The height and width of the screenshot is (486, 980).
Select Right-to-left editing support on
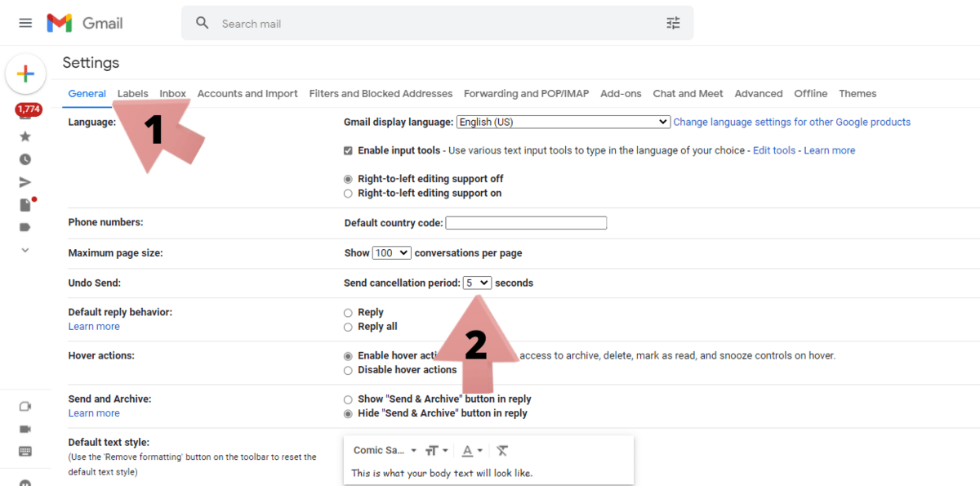[x=348, y=193]
